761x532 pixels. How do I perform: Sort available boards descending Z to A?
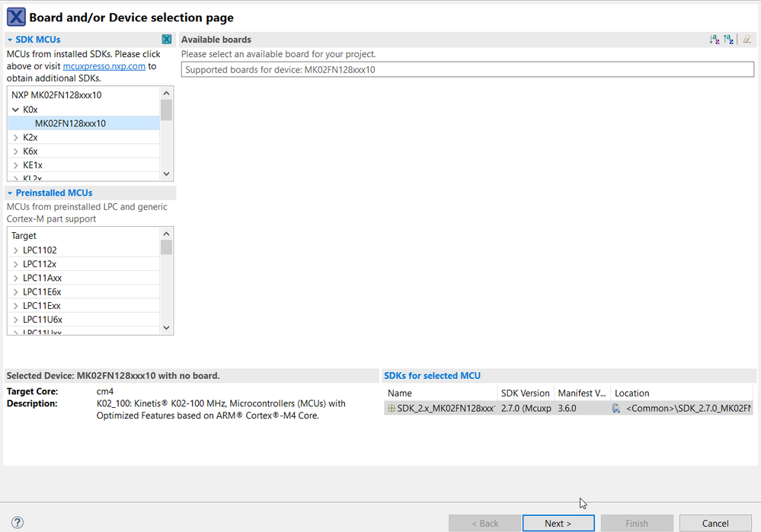tap(728, 40)
